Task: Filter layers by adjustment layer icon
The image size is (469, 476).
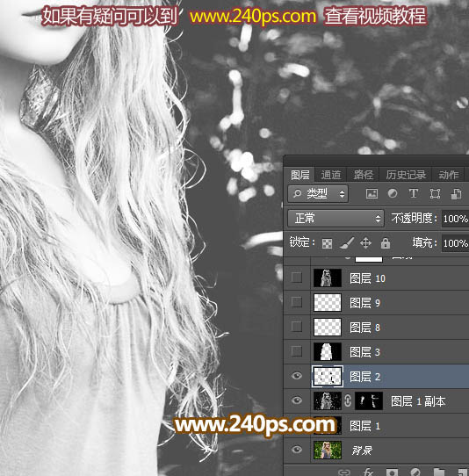Action: coord(393,193)
